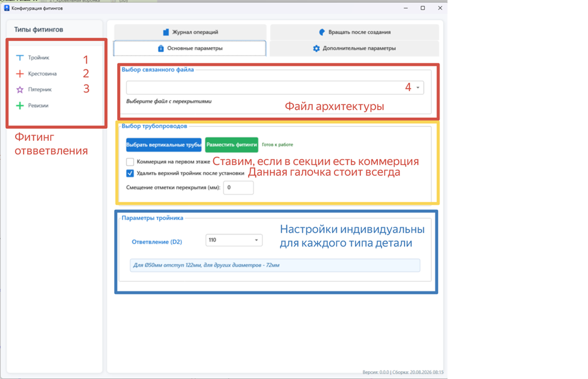Select Крестовина in the fitting types list
Screen dimensions: 588x379
click(x=42, y=74)
